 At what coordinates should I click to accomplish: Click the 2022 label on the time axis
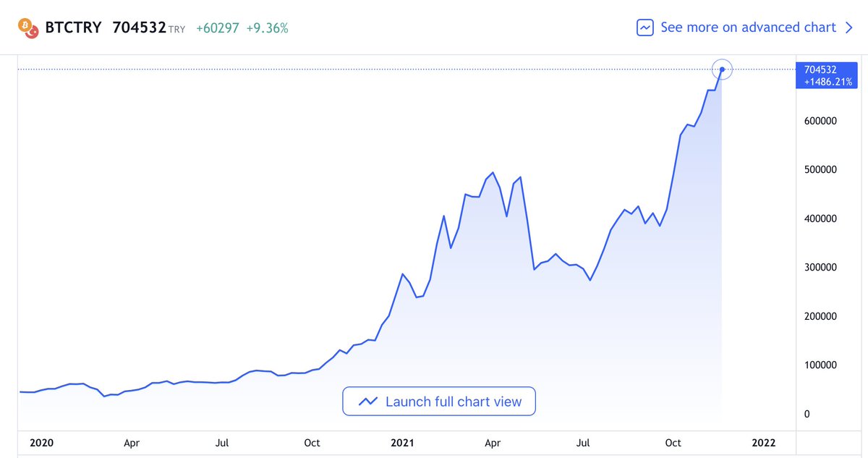(765, 443)
